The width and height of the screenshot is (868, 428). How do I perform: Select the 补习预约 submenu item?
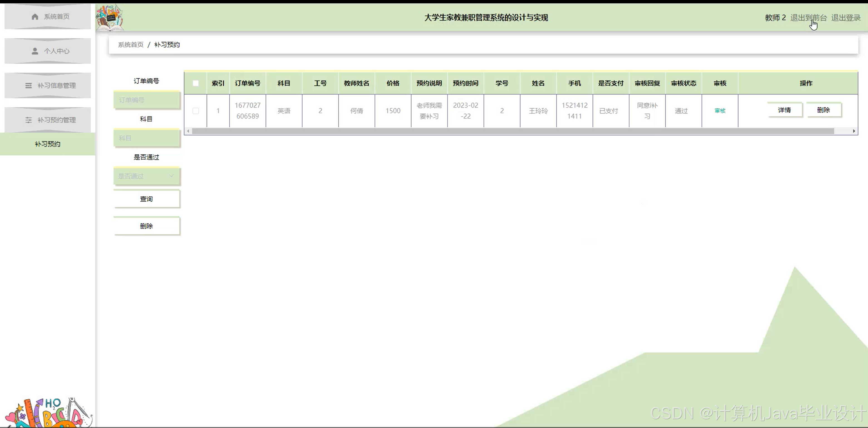tap(48, 144)
